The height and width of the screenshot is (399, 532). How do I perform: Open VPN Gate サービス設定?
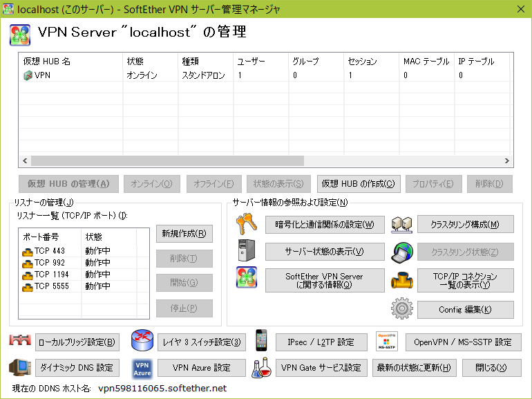321,368
